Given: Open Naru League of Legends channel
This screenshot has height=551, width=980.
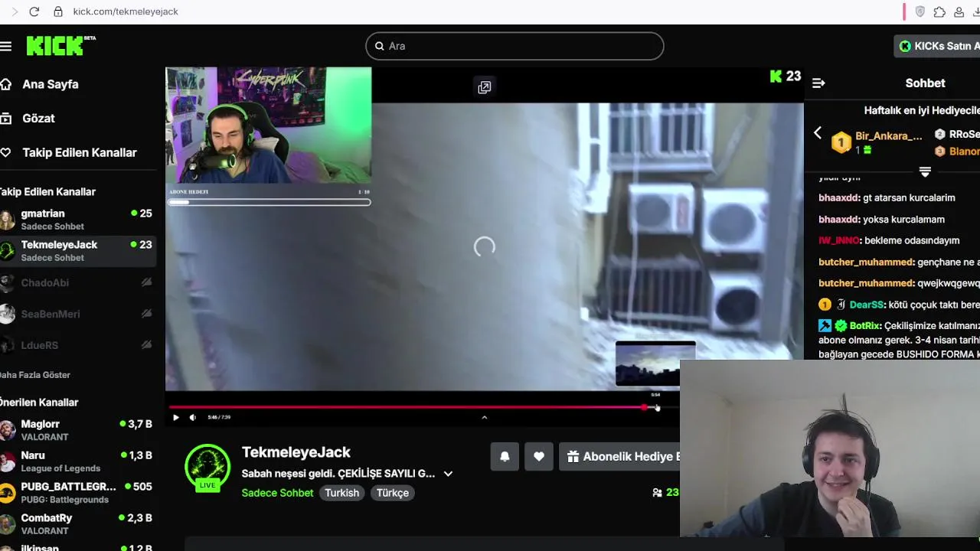Looking at the screenshot, I should click(x=78, y=461).
